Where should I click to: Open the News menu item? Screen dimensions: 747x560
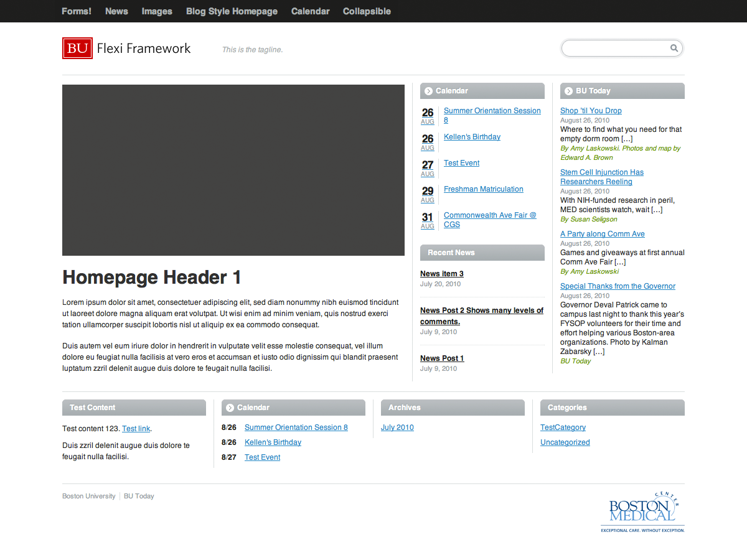(116, 11)
